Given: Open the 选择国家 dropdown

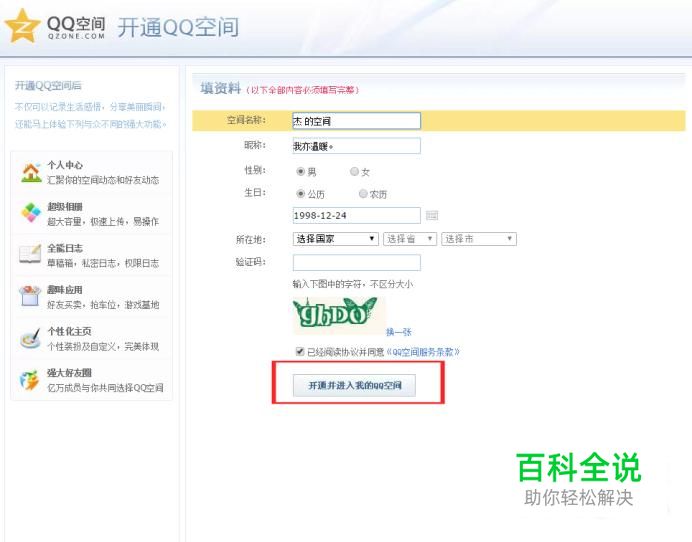Looking at the screenshot, I should [x=335, y=239].
